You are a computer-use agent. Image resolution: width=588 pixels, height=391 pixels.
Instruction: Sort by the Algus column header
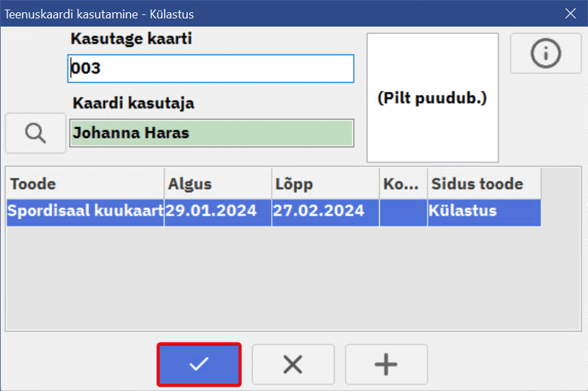tap(217, 184)
